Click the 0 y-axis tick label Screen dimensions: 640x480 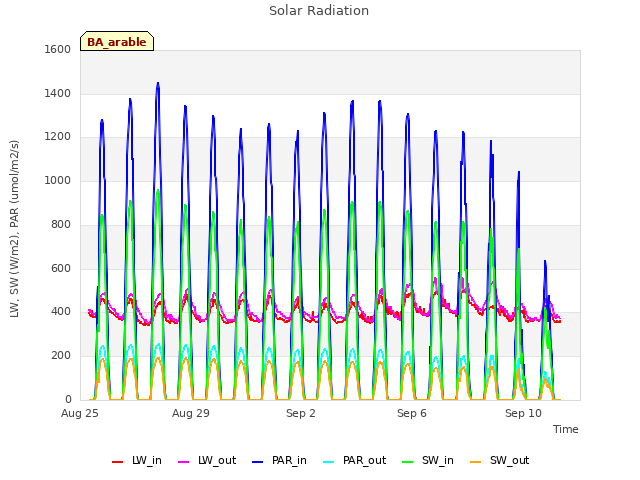(x=68, y=399)
